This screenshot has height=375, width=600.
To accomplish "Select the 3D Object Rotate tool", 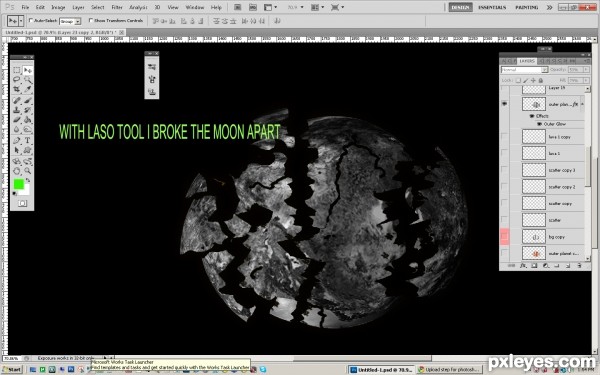I will [x=16, y=161].
